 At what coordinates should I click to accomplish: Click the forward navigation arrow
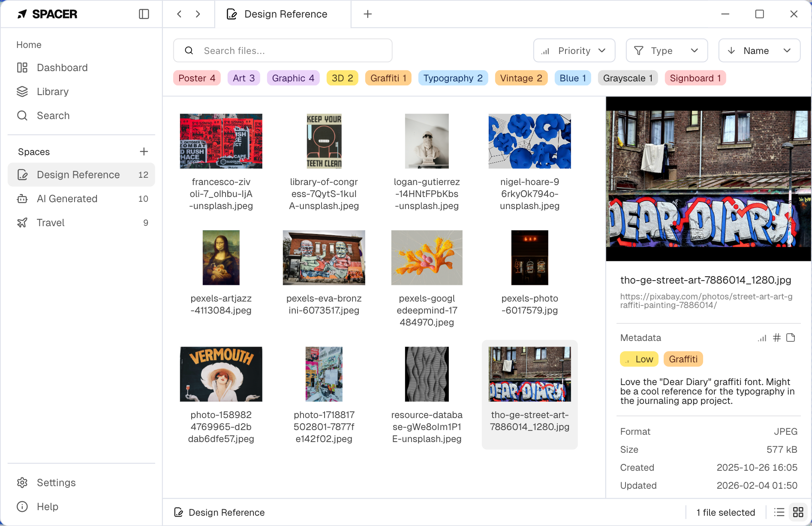click(198, 14)
